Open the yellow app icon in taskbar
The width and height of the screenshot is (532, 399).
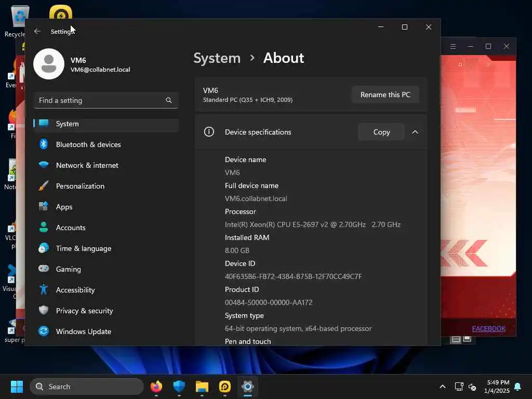[x=225, y=387]
